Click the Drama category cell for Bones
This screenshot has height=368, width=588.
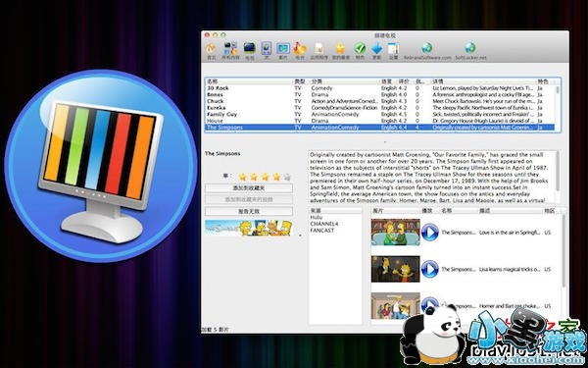tap(319, 94)
